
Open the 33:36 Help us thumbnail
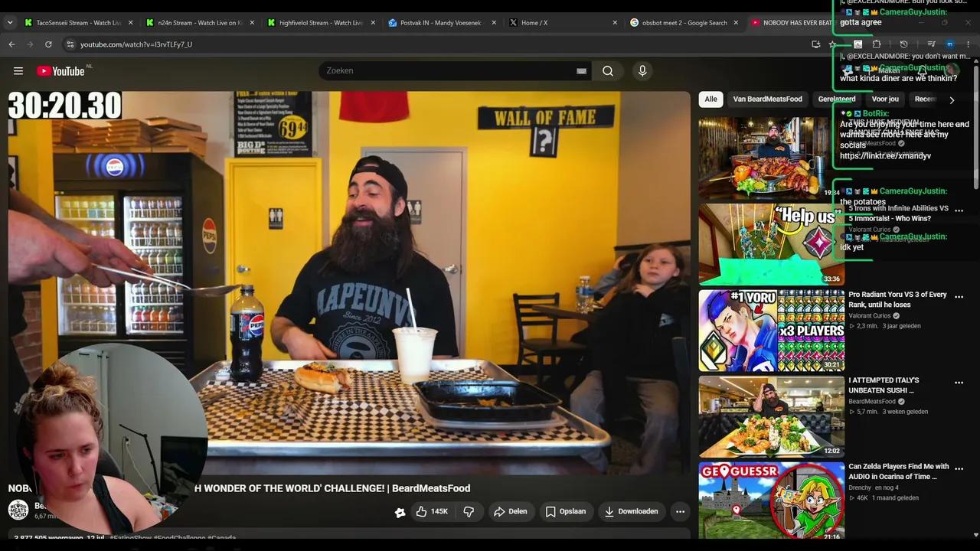[x=771, y=244]
